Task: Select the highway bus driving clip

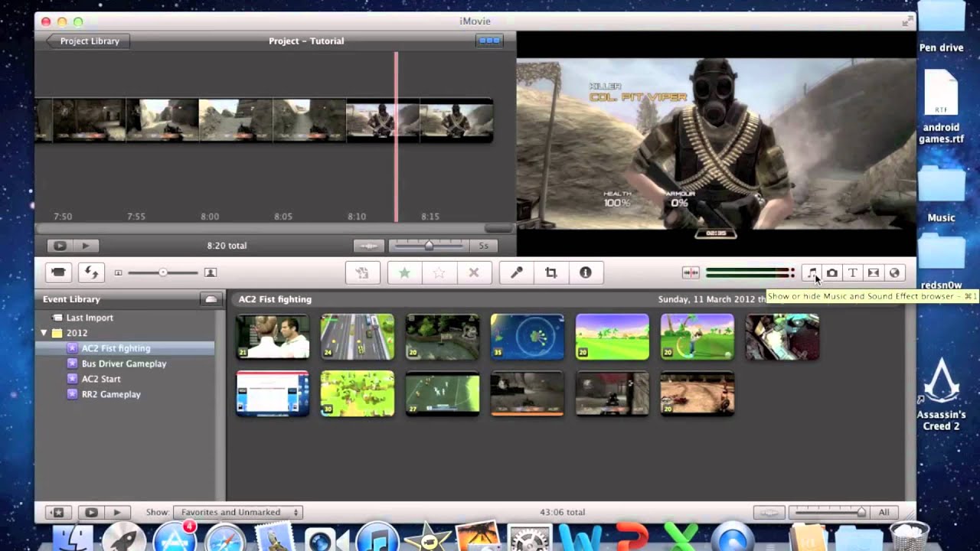Action: click(x=358, y=337)
